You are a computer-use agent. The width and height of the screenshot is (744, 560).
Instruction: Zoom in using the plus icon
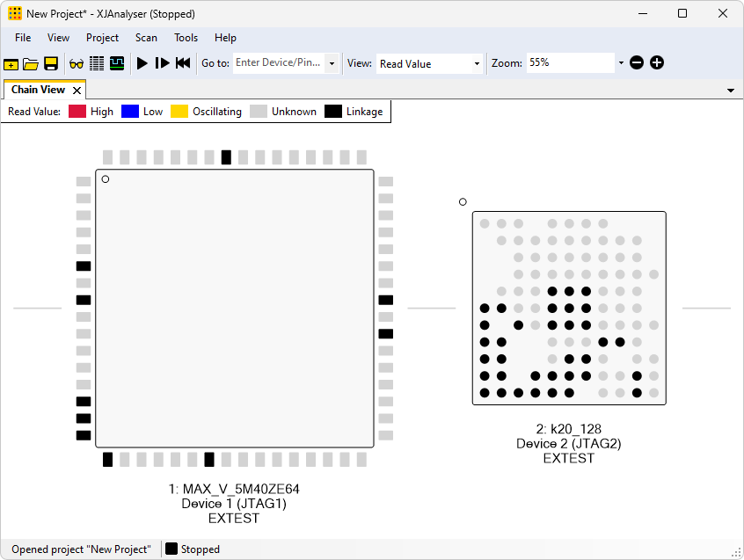tap(657, 63)
